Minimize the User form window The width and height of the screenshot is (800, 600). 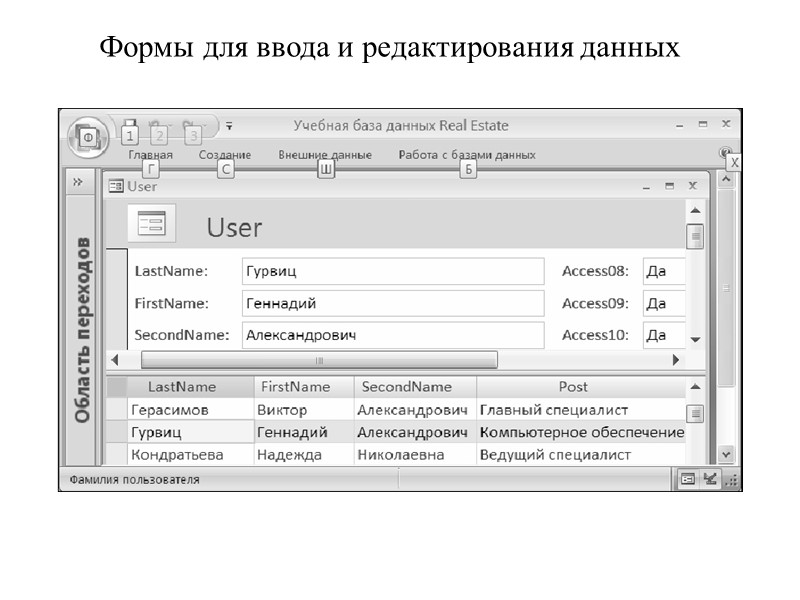click(x=646, y=187)
